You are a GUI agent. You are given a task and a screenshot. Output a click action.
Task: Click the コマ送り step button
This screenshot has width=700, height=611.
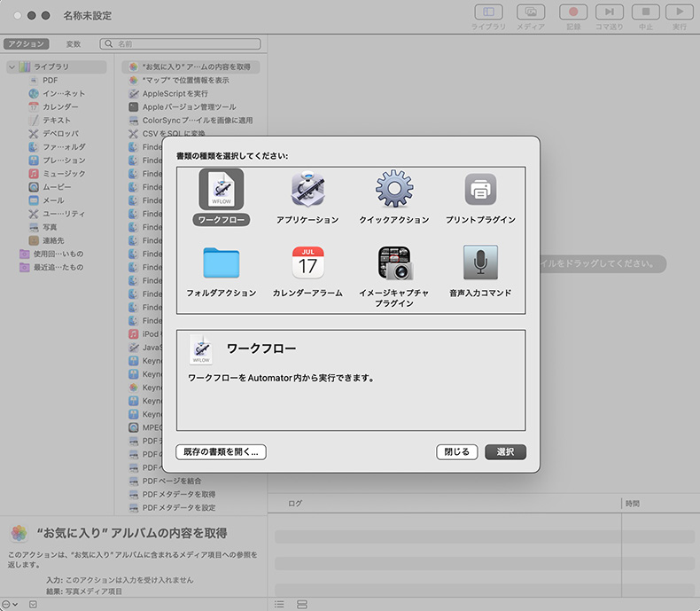click(610, 12)
